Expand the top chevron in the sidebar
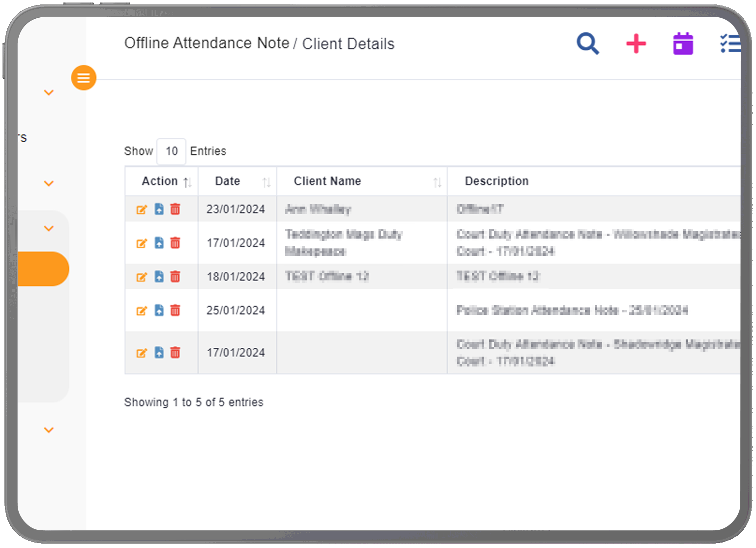Screen dimensions: 756x548 49,92
